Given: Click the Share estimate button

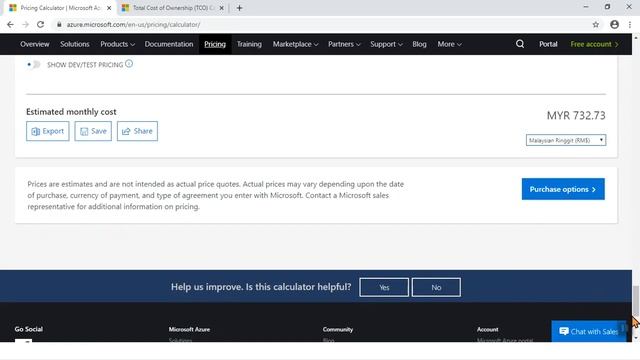Looking at the screenshot, I should [137, 131].
